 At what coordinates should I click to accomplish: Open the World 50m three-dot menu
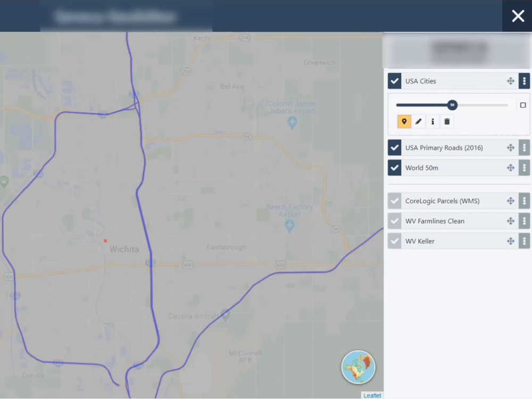[x=524, y=168]
